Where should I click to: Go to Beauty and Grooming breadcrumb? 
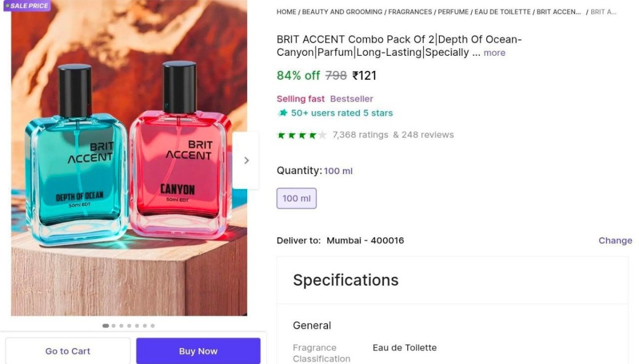[342, 12]
